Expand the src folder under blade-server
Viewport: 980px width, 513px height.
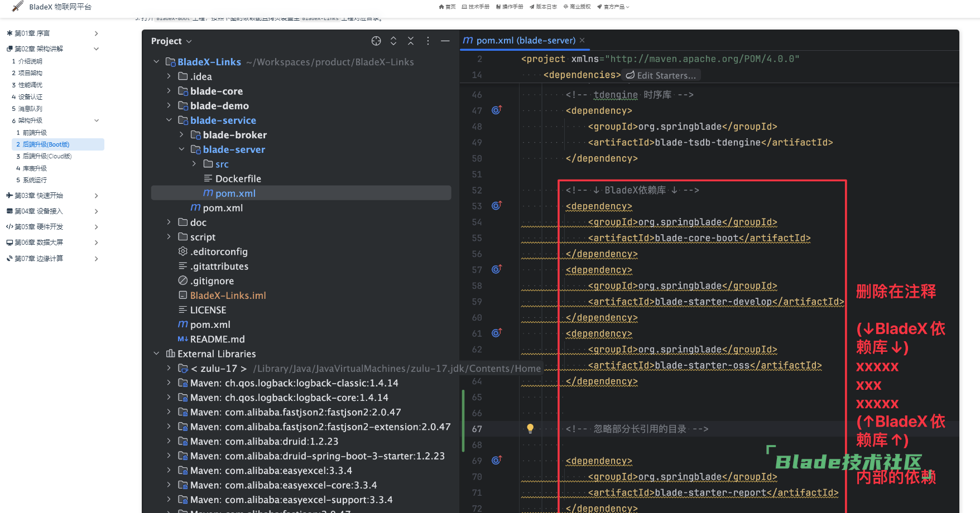[x=194, y=164]
